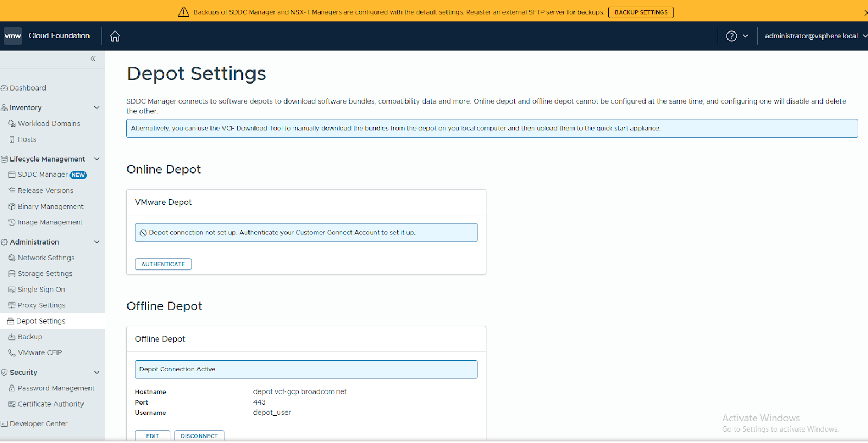Collapse the Inventory section
868x443 pixels.
pos(97,108)
